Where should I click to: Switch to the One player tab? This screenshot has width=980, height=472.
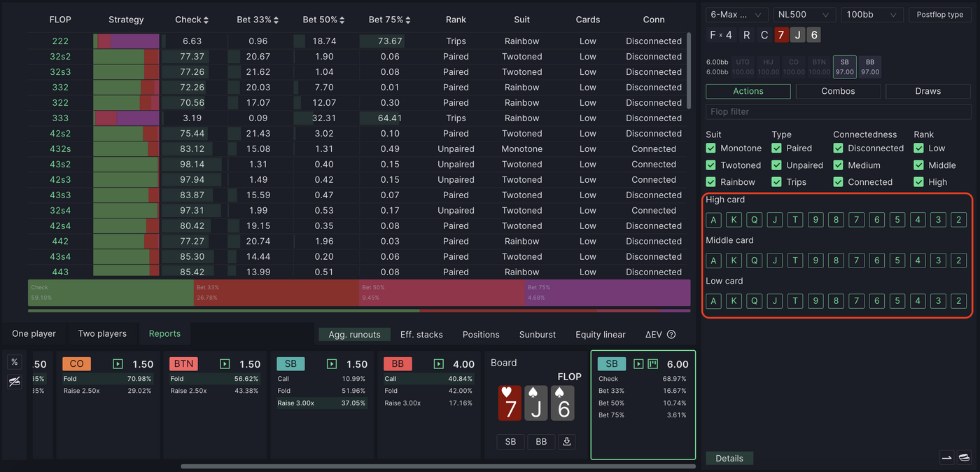coord(34,334)
